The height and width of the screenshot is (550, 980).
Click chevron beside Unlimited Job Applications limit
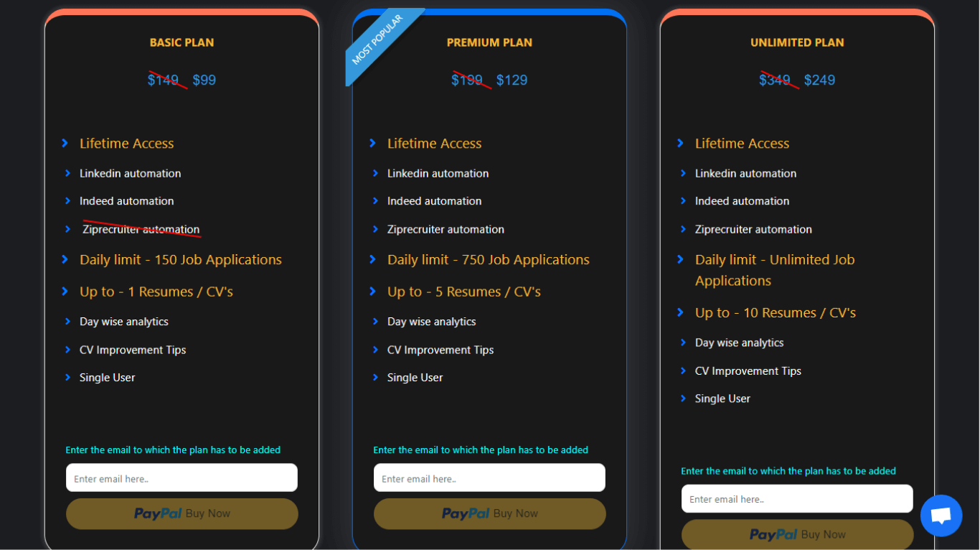(x=680, y=259)
